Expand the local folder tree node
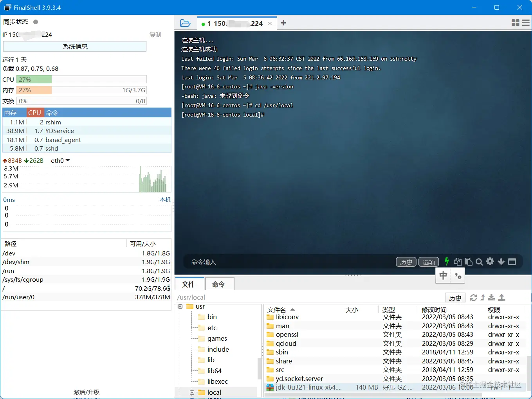Screen dimensions: 532x399 click(x=192, y=392)
